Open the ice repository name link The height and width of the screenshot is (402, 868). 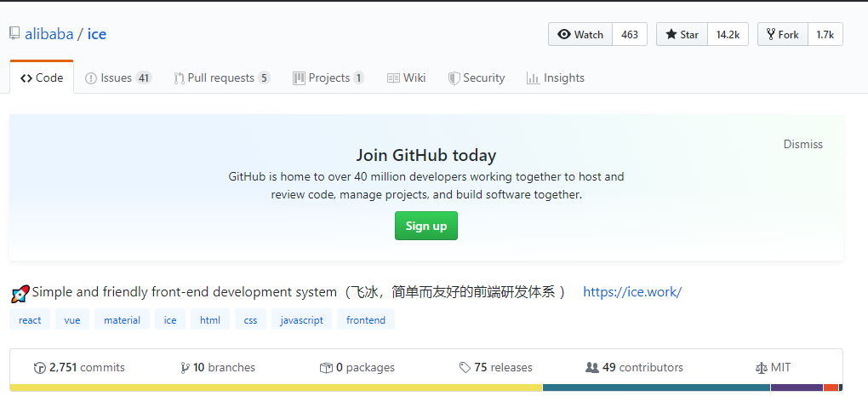coord(97,34)
